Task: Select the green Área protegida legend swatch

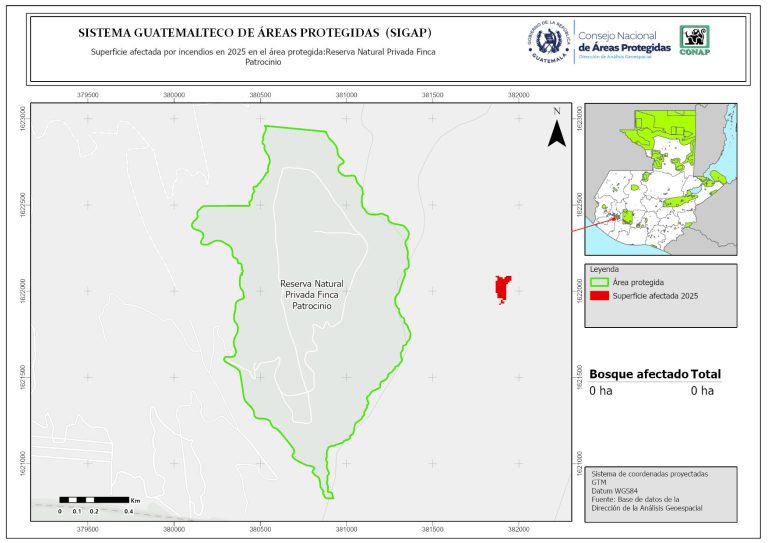Action: (599, 282)
